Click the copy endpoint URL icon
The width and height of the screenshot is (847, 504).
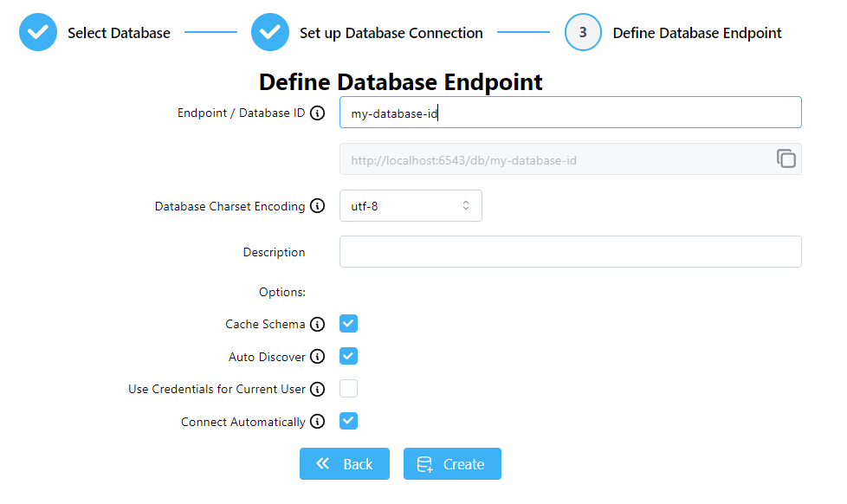pyautogui.click(x=786, y=158)
